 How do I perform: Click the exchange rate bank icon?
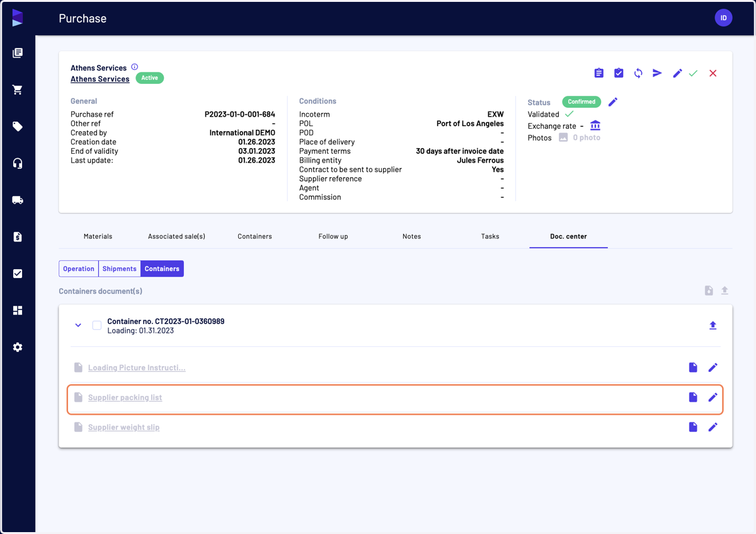pyautogui.click(x=595, y=125)
